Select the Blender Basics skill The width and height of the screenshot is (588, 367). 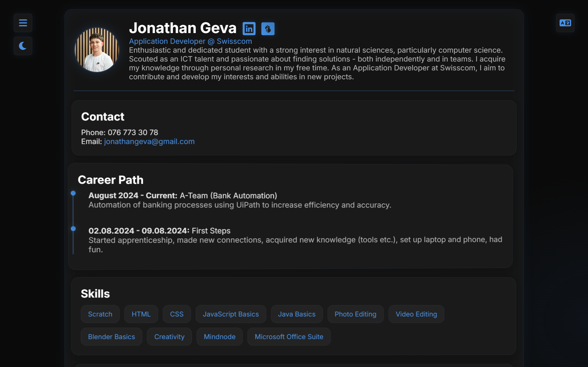click(x=111, y=336)
